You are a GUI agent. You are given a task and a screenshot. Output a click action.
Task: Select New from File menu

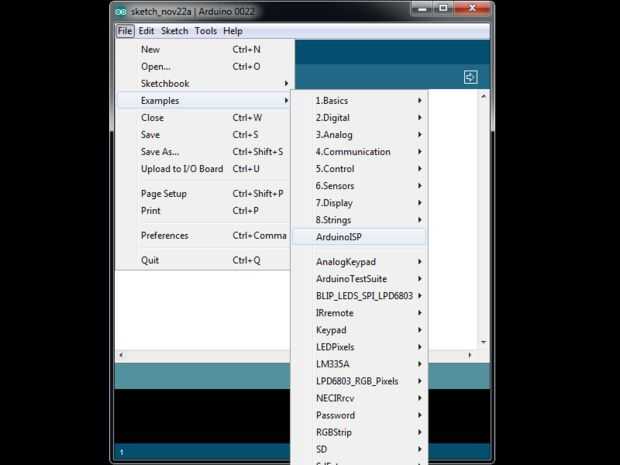204,49
